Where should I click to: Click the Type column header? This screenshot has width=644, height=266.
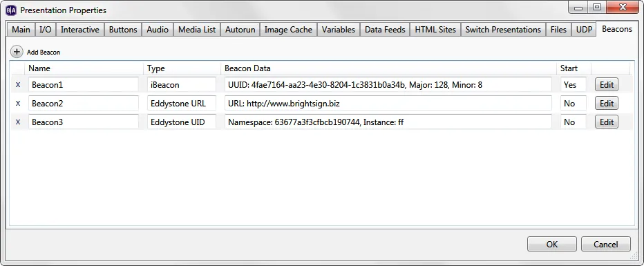pyautogui.click(x=182, y=68)
